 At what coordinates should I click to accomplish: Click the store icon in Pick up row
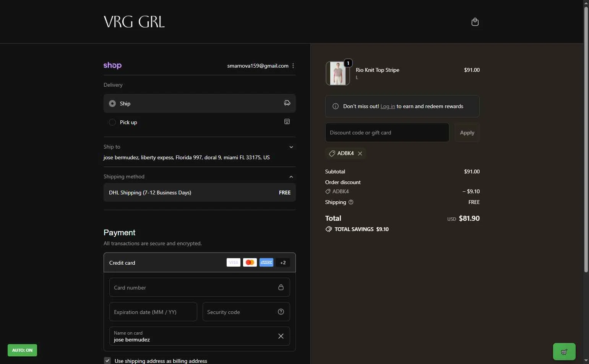(287, 121)
